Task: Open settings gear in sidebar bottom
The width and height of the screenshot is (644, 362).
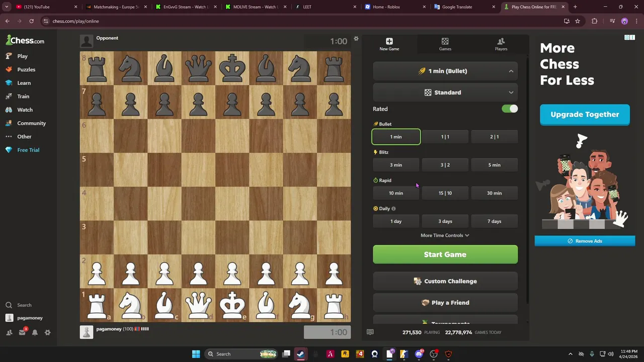Action: tap(48, 332)
